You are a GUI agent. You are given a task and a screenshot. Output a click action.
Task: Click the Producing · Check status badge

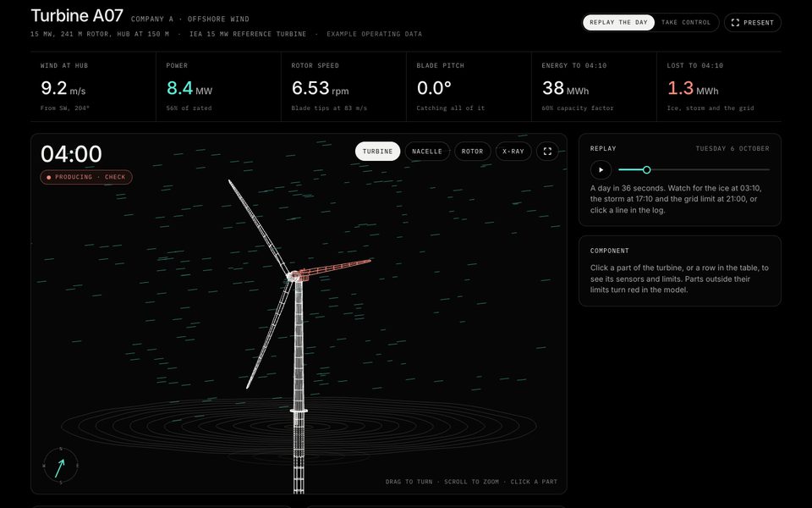click(x=86, y=177)
